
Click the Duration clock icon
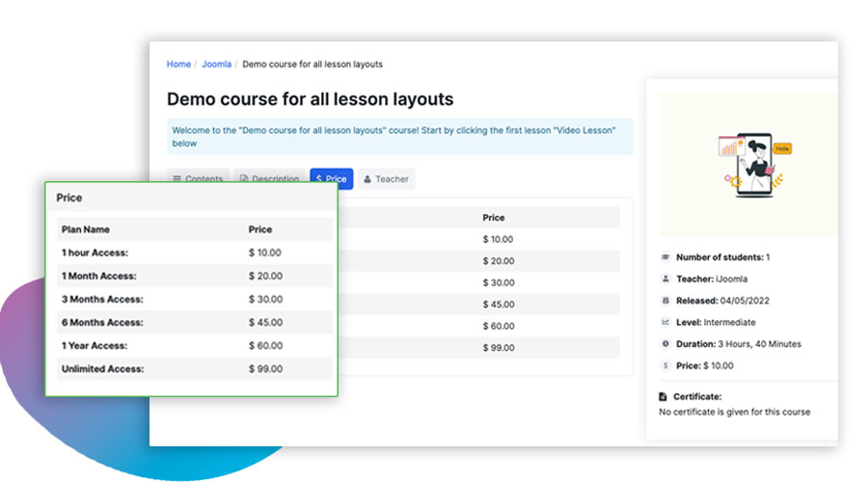(x=665, y=343)
